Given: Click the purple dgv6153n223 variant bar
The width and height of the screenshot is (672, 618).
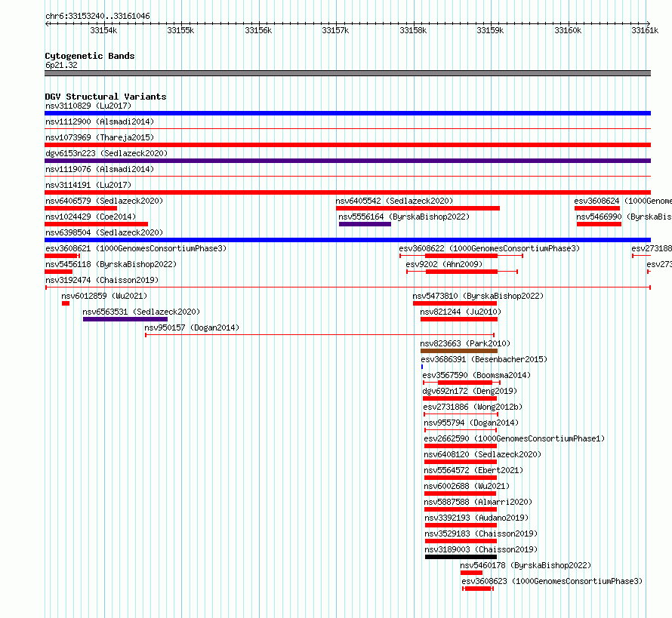Looking at the screenshot, I should click(347, 161).
